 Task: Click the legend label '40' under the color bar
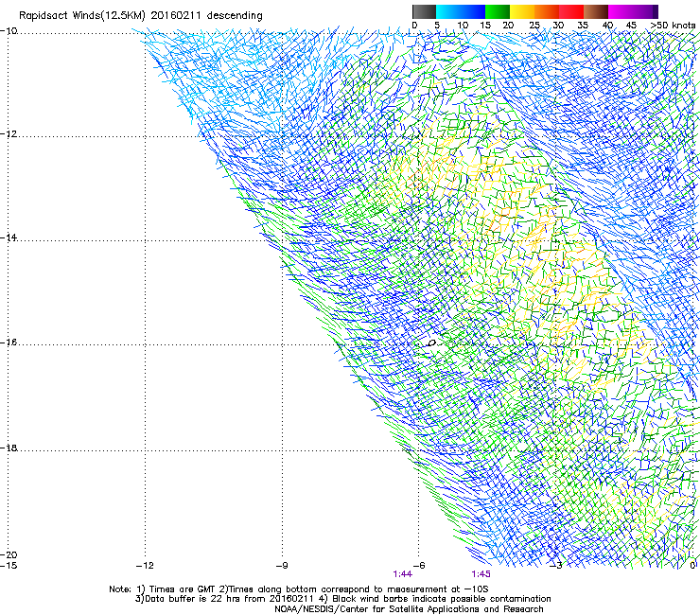[607, 26]
